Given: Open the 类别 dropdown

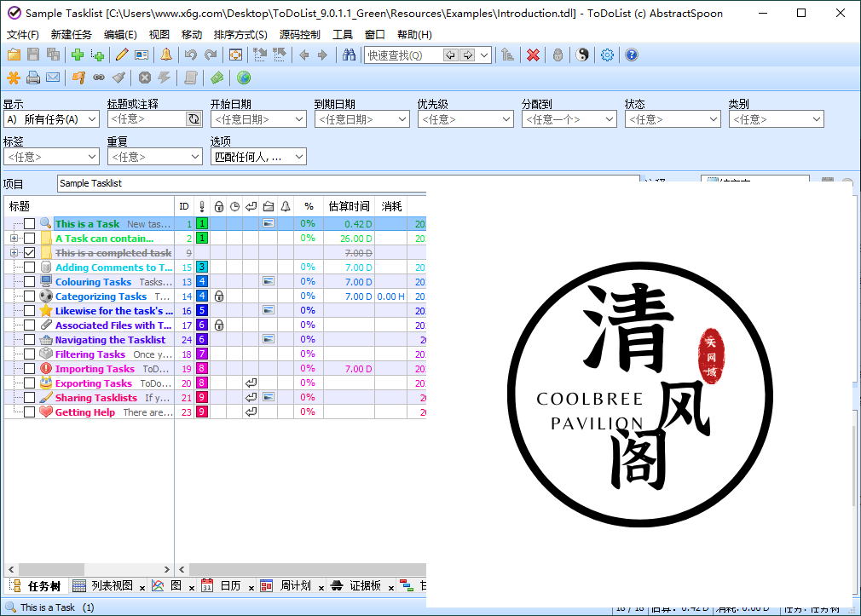Looking at the screenshot, I should click(777, 119).
